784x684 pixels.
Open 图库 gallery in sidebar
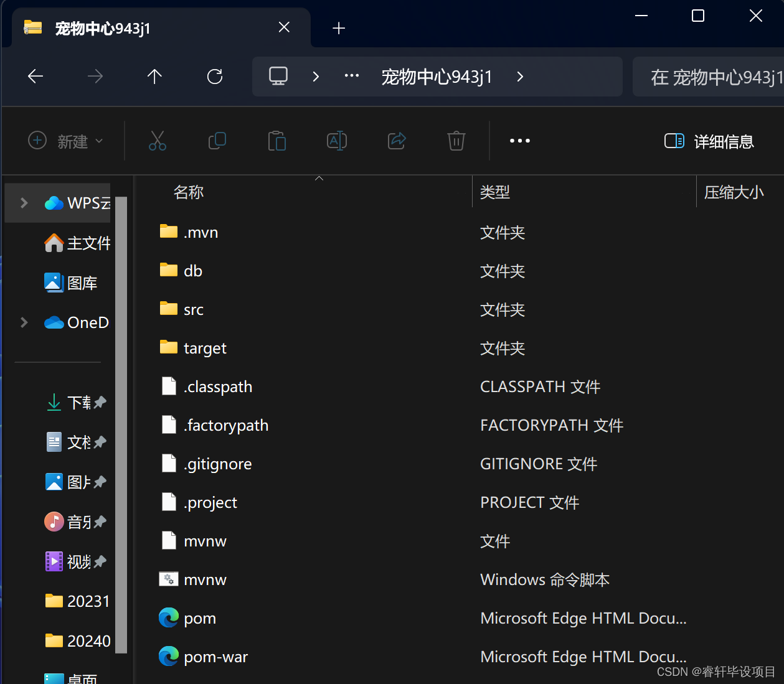(72, 283)
